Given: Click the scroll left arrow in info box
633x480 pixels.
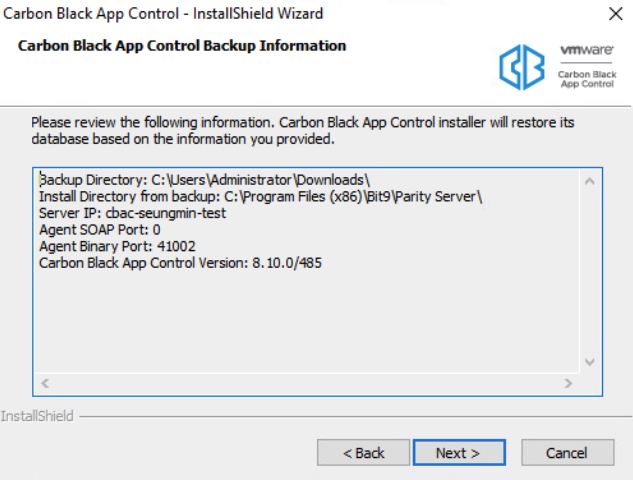Looking at the screenshot, I should tap(45, 383).
